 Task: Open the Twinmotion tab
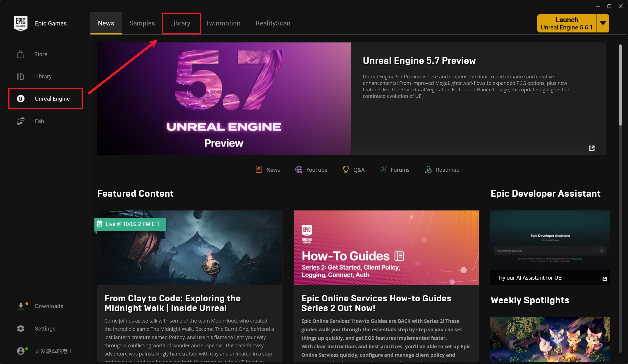point(223,23)
